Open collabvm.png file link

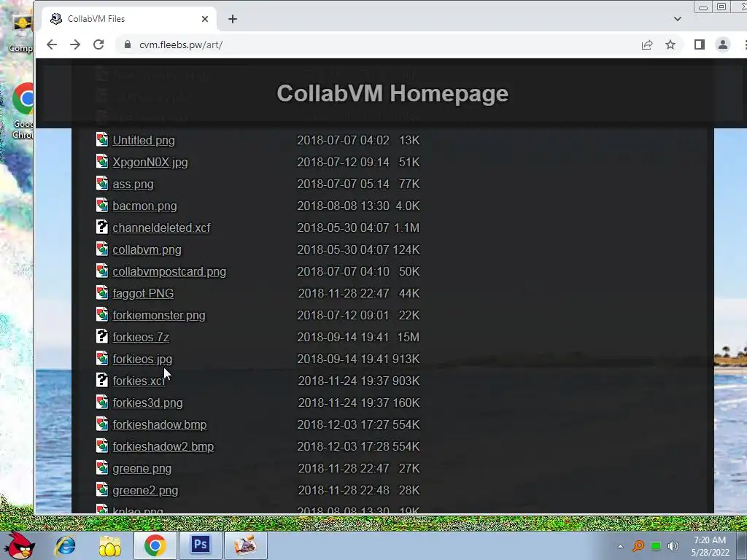[147, 250]
